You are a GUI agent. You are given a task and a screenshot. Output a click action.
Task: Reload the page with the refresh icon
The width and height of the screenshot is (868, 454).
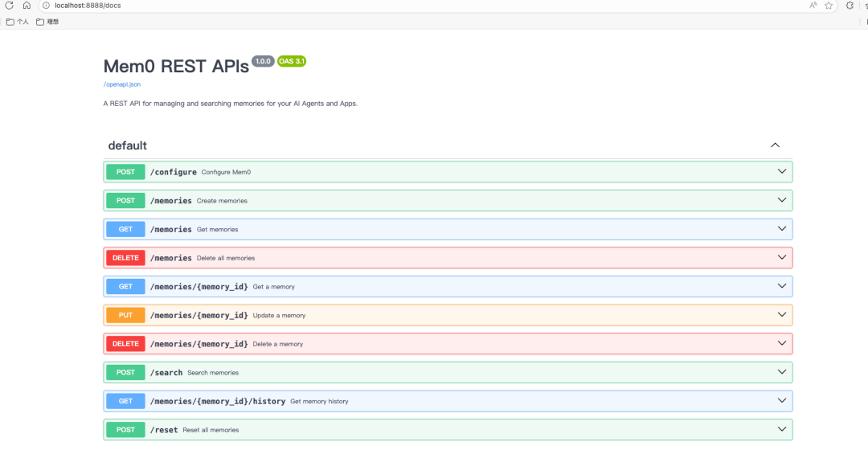10,6
